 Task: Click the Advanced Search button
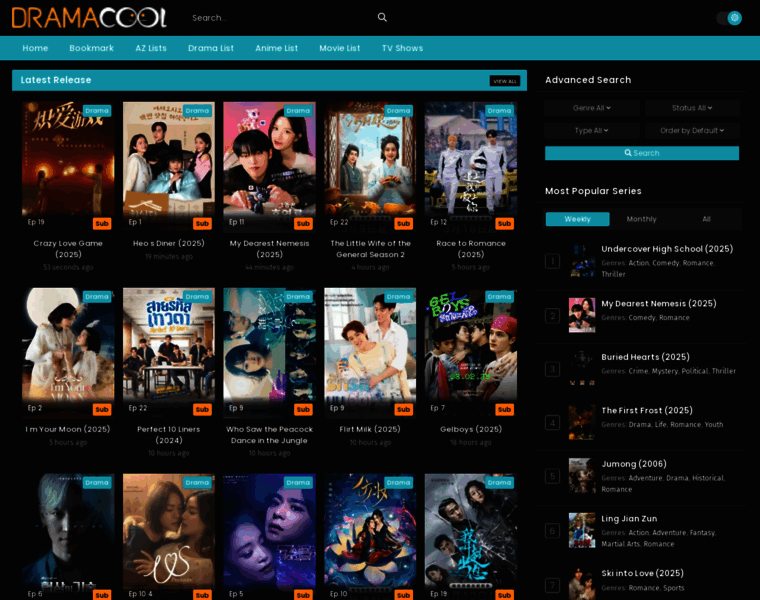coord(642,153)
